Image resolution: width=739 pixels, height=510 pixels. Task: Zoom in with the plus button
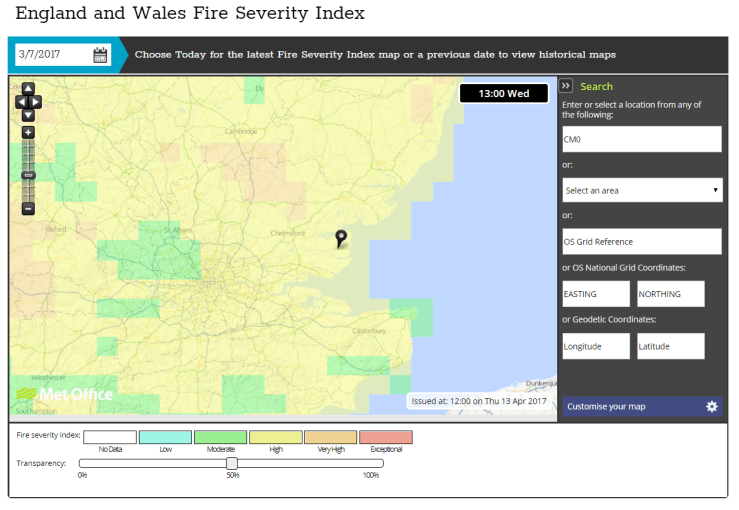point(28,133)
